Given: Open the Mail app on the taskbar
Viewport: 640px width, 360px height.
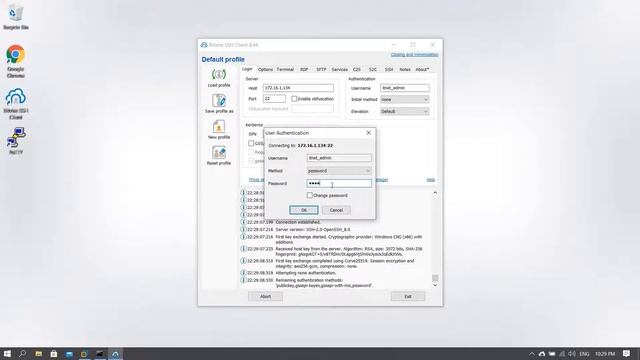Looking at the screenshot, I should coord(69,353).
